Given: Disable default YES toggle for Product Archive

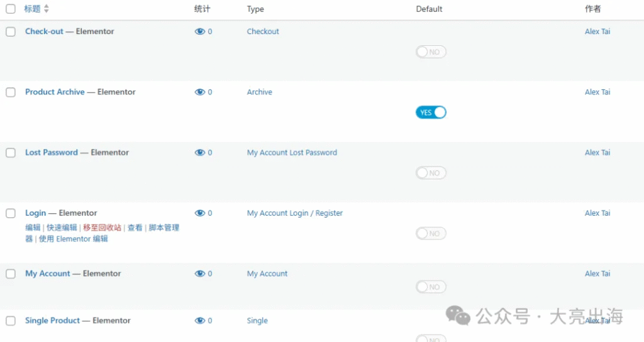Looking at the screenshot, I should [431, 113].
